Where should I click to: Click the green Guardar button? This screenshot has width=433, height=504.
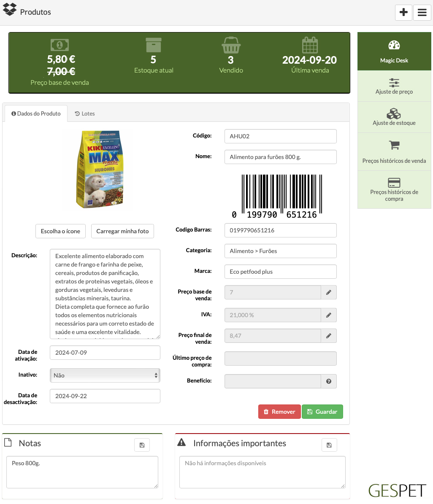(322, 412)
